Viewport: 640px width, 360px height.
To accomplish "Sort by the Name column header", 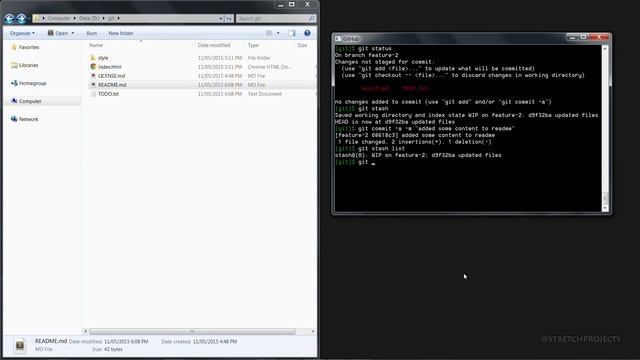I will (96, 45).
